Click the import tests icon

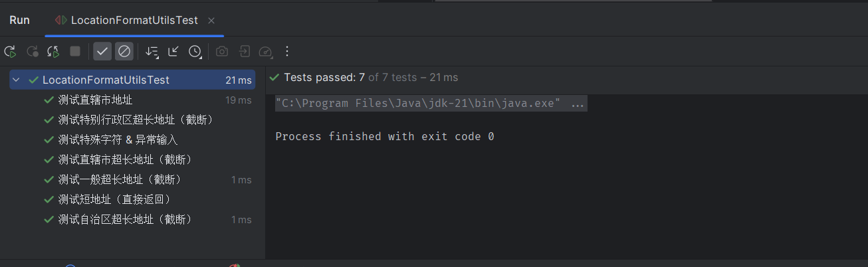[x=244, y=51]
